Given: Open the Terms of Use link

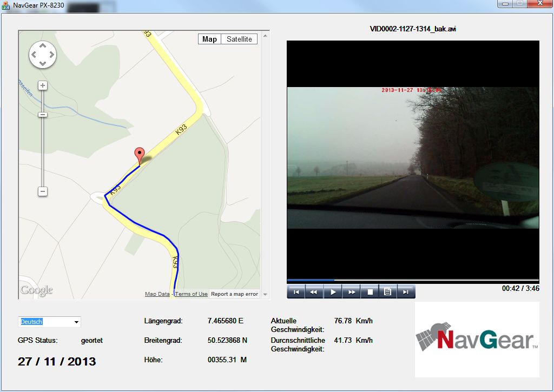Looking at the screenshot, I should 191,294.
